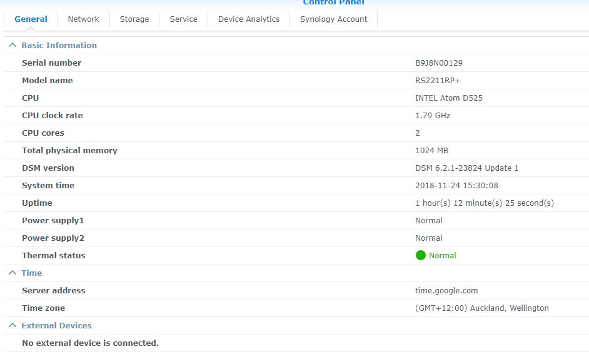Screen dimensions: 589x364
Task: Click the Power supply1 Normal status
Action: coord(428,220)
